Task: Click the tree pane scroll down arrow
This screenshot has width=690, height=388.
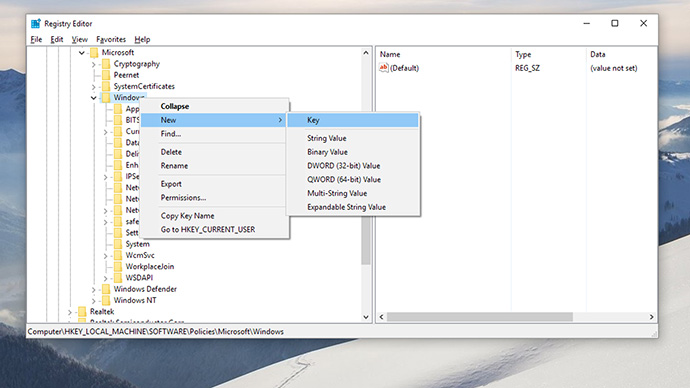Action: point(366,317)
